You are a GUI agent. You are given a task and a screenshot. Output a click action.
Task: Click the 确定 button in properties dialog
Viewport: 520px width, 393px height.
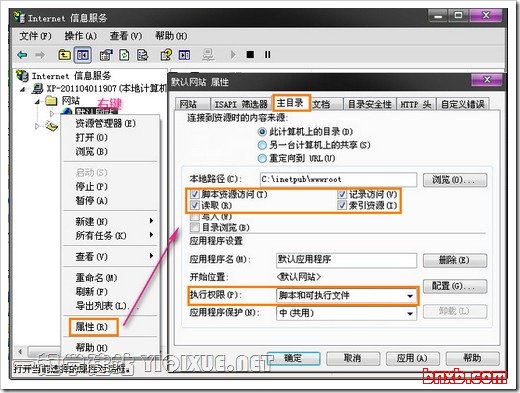293,359
